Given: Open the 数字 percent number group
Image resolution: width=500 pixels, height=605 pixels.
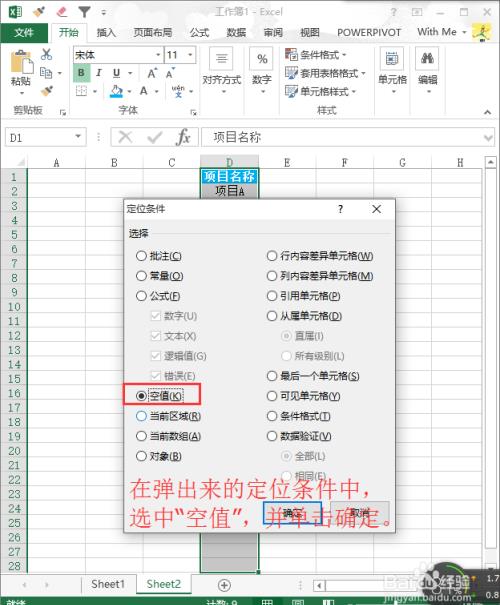Looking at the screenshot, I should tap(262, 71).
